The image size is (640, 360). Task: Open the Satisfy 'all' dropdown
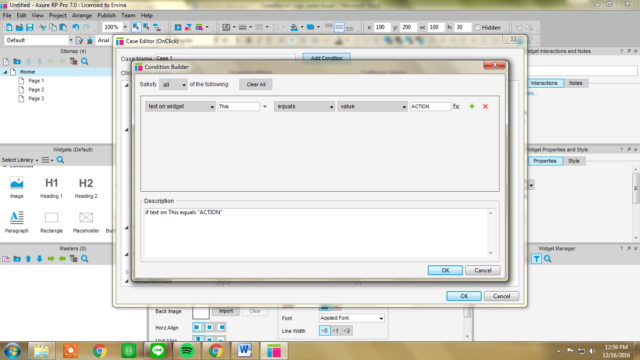173,84
